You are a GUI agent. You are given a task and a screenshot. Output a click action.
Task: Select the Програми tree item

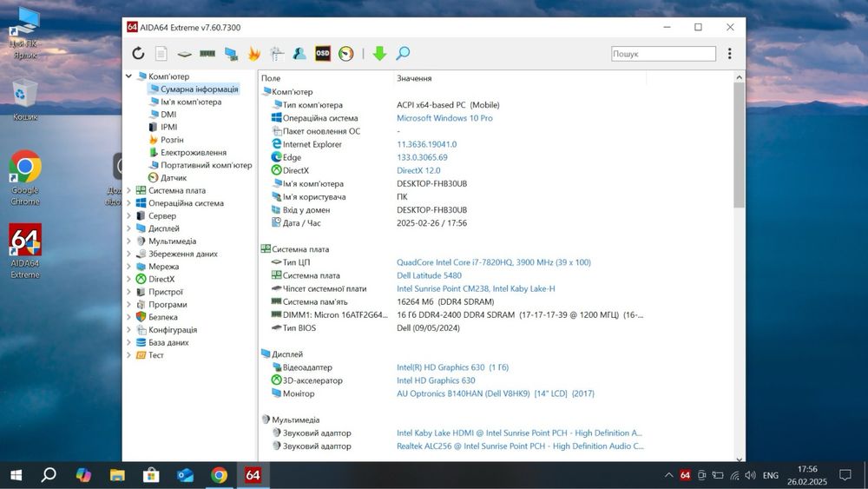pyautogui.click(x=168, y=305)
